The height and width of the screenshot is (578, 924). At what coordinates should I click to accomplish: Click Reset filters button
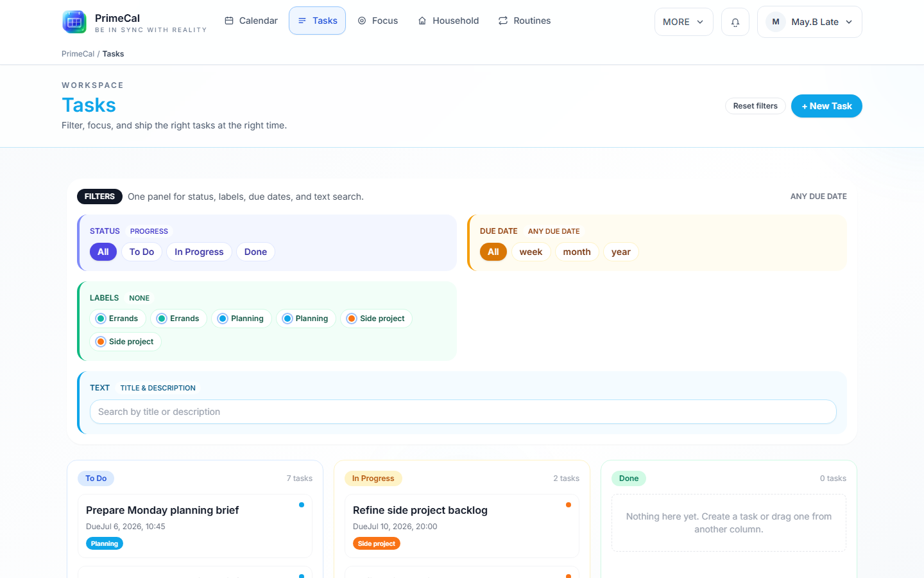click(755, 106)
